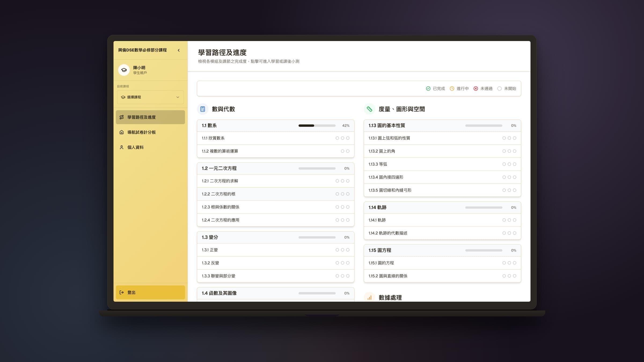Open lesson 1.3.2 反變
Image resolution: width=644 pixels, height=362 pixels.
(276, 263)
